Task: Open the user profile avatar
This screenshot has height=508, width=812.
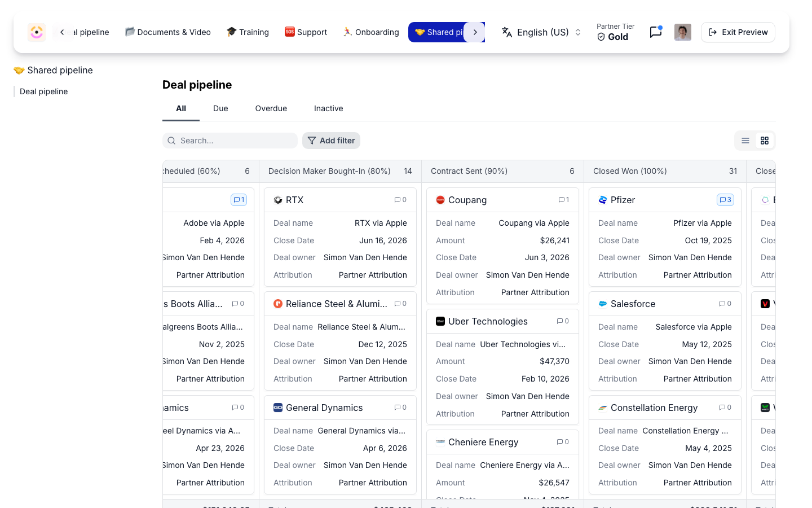Action: [x=683, y=32]
